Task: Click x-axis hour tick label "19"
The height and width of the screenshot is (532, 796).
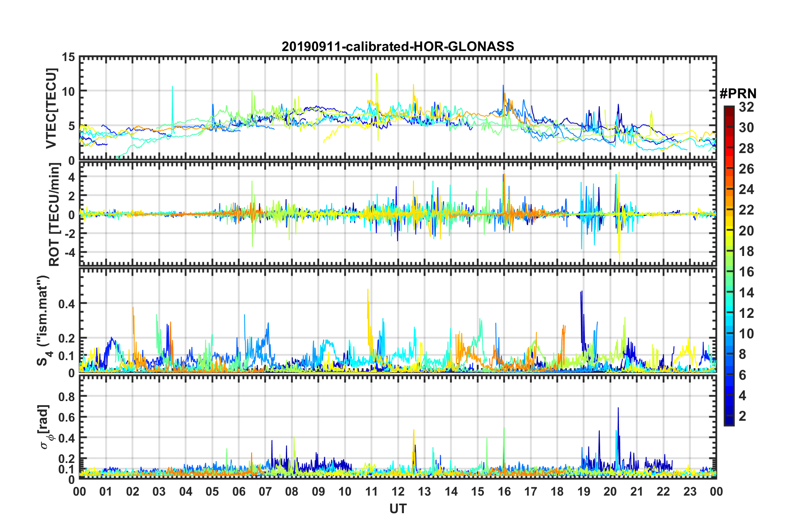Action: [x=583, y=491]
